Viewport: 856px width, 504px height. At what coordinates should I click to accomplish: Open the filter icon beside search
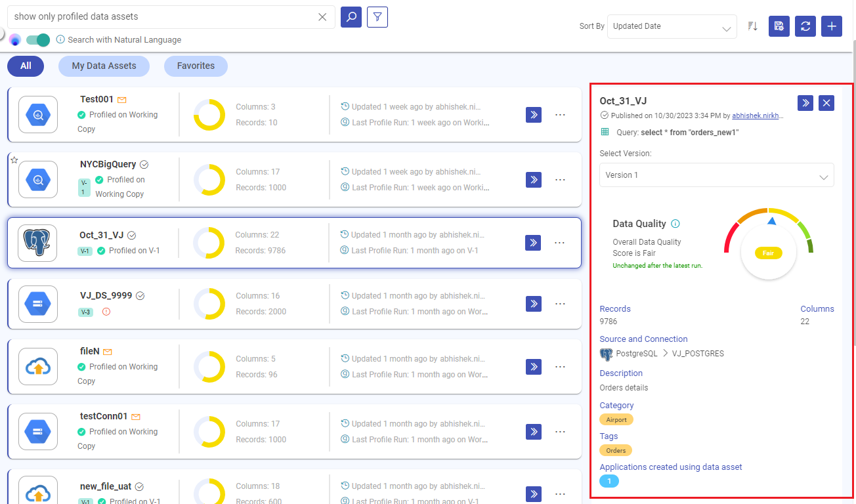377,16
